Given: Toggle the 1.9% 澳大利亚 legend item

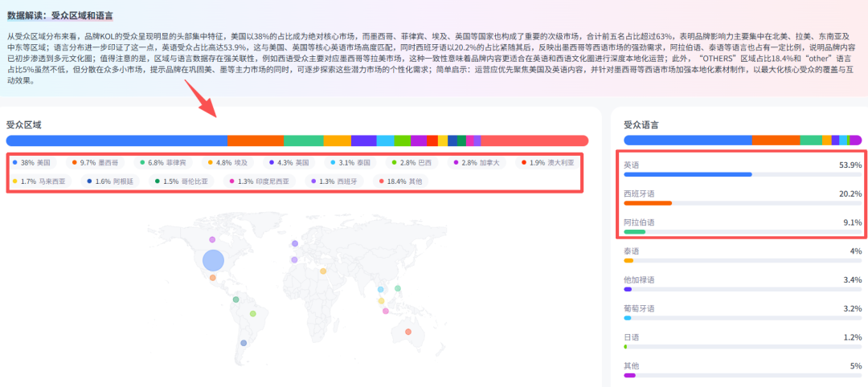Looking at the screenshot, I should click(548, 163).
